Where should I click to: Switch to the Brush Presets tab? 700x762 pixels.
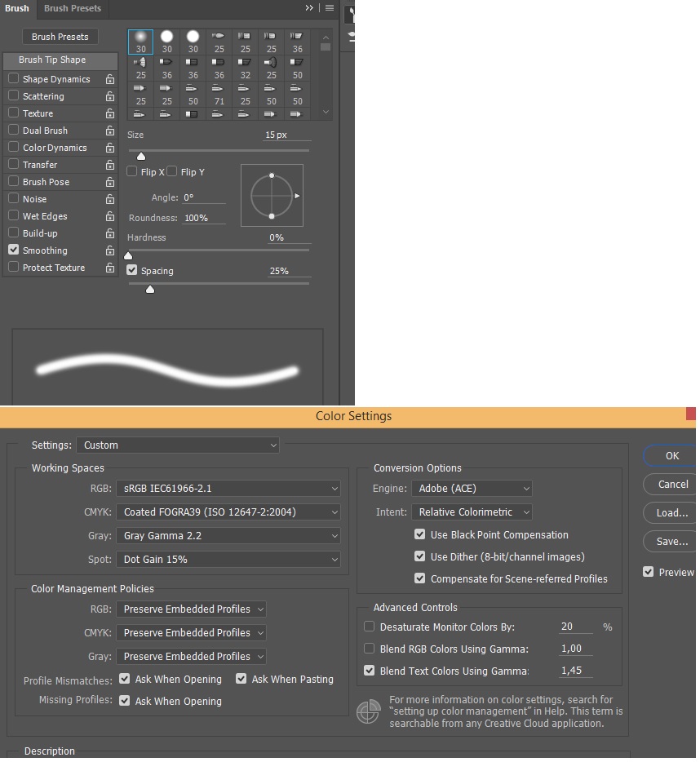[73, 8]
